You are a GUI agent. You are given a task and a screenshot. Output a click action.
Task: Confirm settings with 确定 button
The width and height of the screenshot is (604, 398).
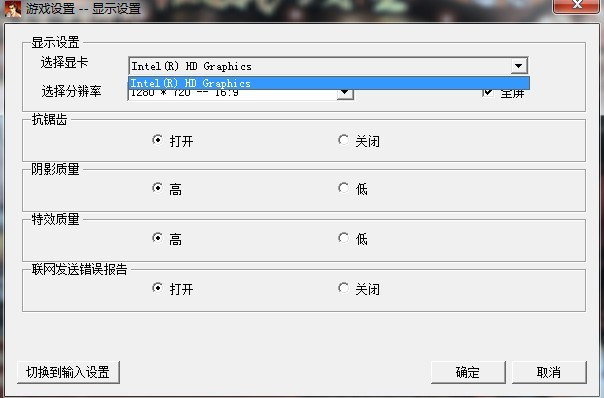[x=468, y=372]
